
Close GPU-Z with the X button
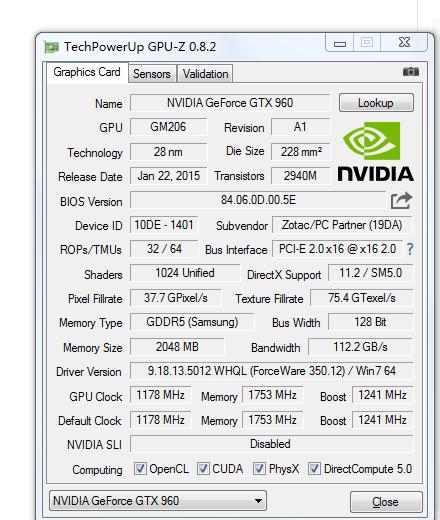pos(404,42)
